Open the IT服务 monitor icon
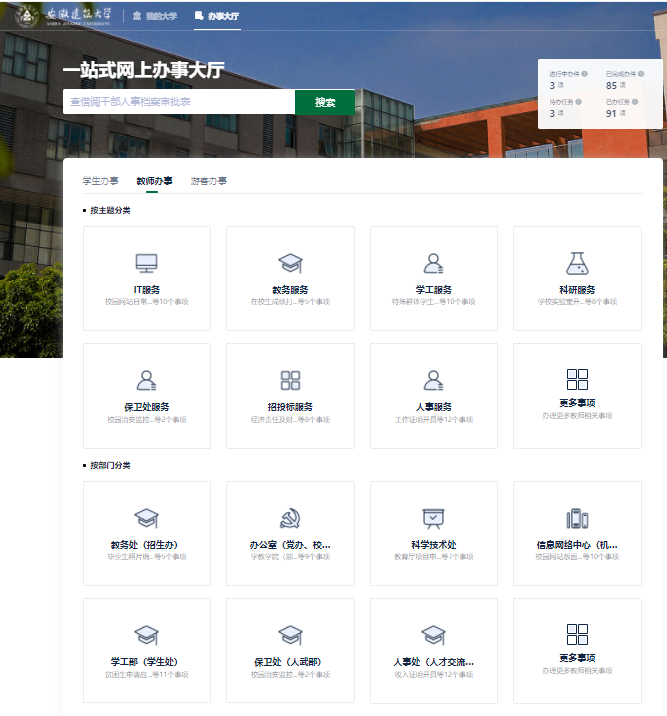The width and height of the screenshot is (667, 716). [x=147, y=263]
